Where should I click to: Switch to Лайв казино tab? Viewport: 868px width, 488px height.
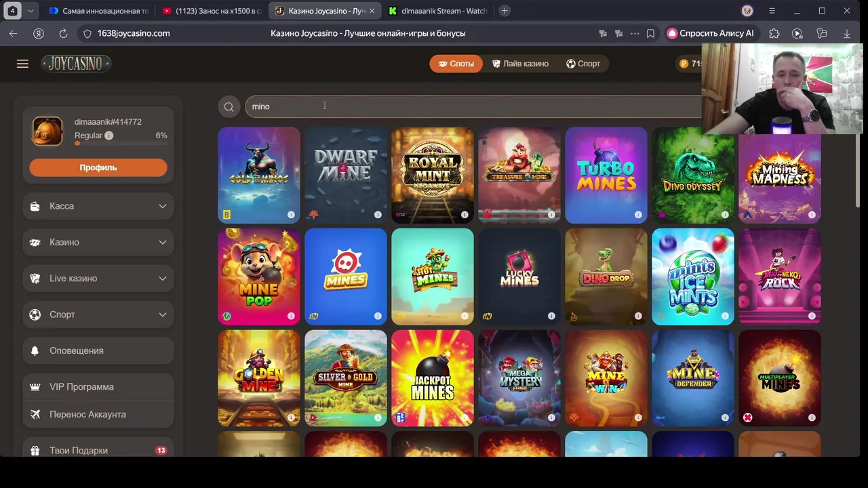[520, 64]
